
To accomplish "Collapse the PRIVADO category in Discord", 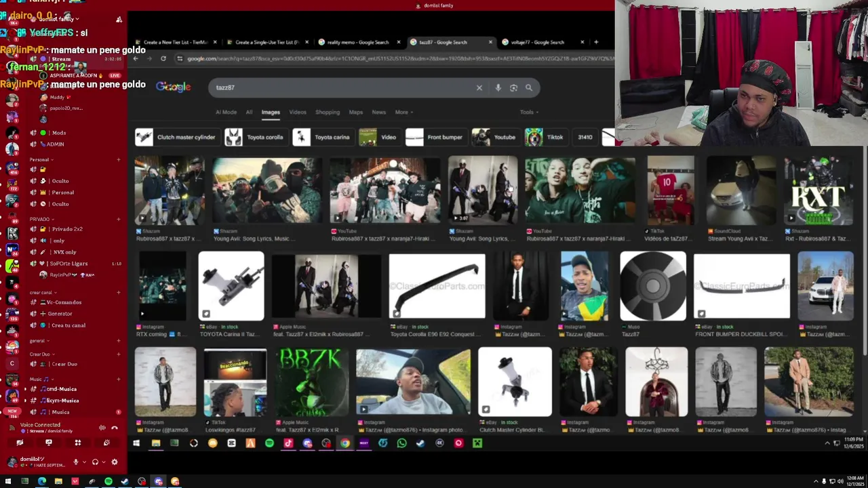I will coord(41,219).
